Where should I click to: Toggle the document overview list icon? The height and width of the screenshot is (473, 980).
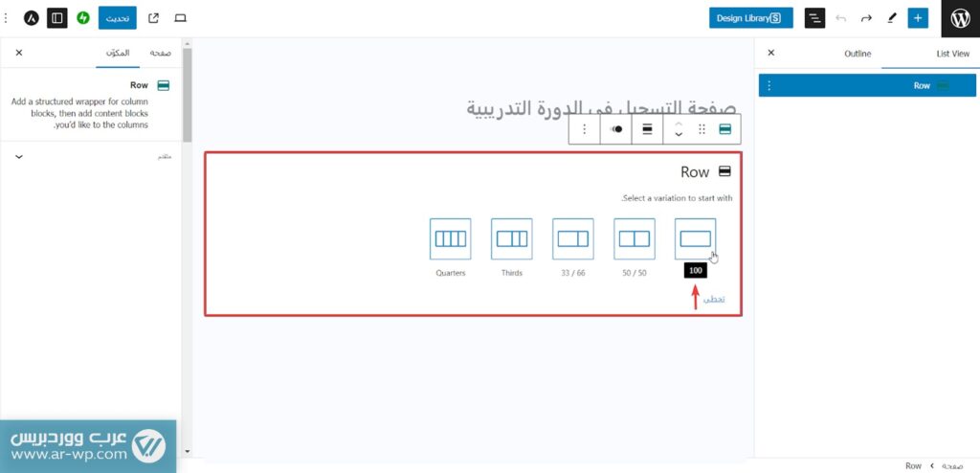[814, 18]
